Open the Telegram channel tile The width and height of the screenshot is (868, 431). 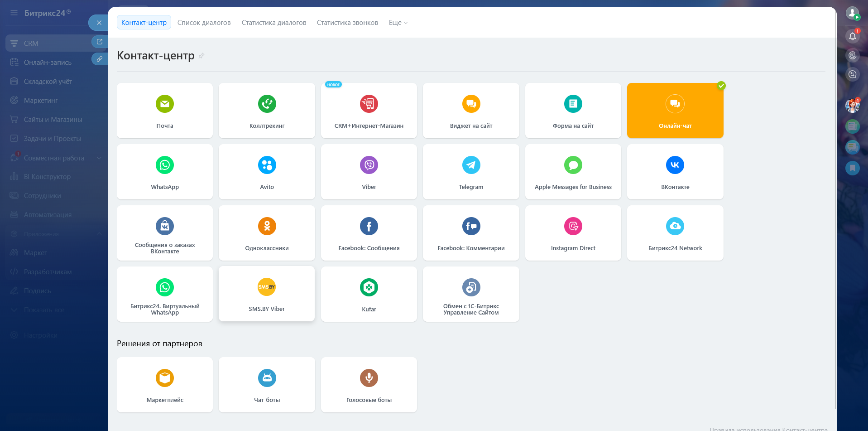pyautogui.click(x=471, y=172)
